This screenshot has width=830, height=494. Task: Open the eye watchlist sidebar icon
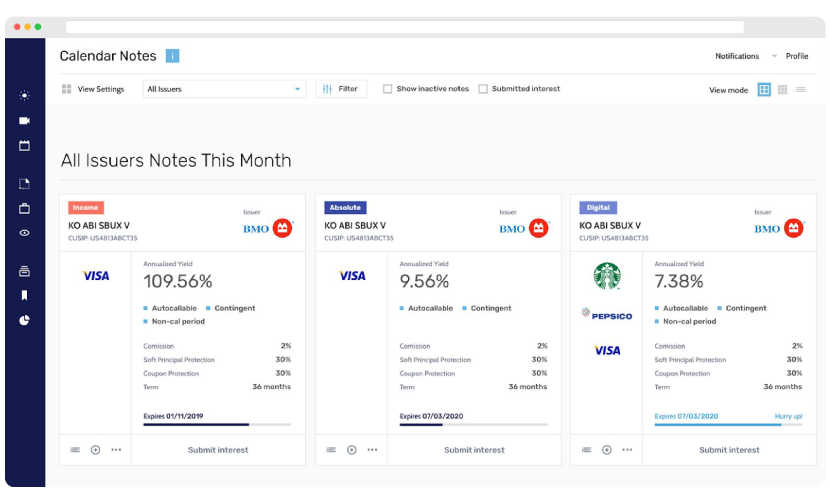pos(24,233)
